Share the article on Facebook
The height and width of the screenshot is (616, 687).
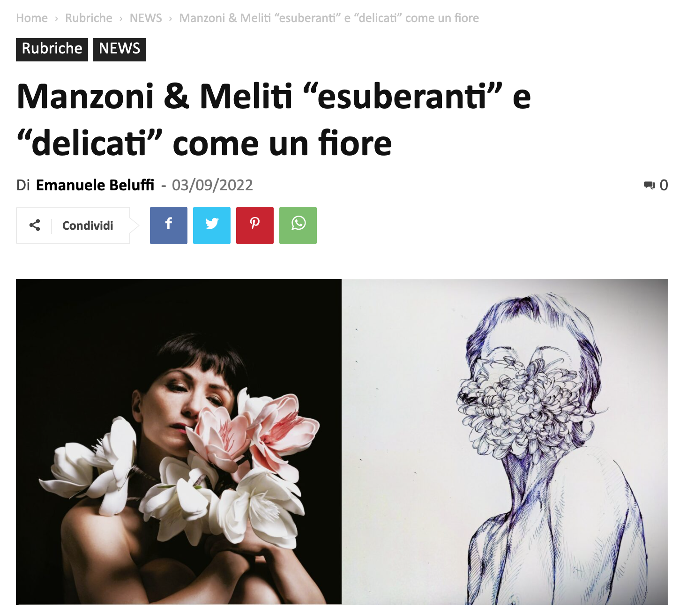point(169,225)
